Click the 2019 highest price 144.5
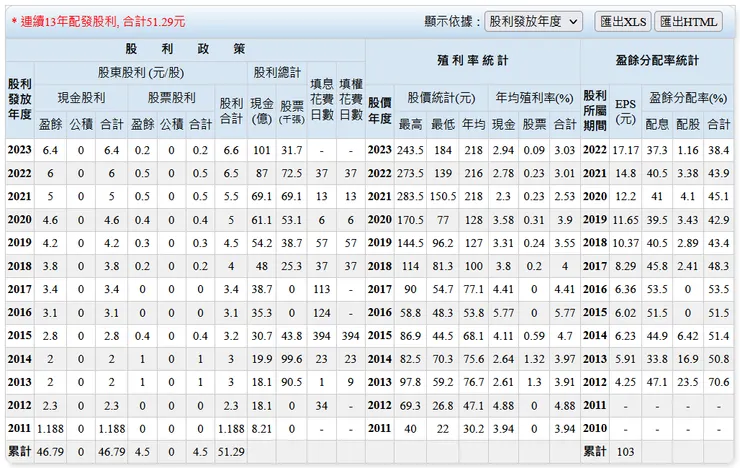 (410, 243)
